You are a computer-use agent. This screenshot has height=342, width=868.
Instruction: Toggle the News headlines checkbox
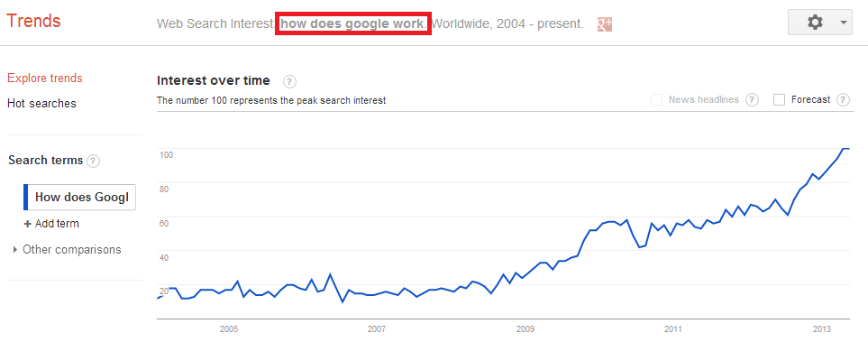[x=656, y=100]
